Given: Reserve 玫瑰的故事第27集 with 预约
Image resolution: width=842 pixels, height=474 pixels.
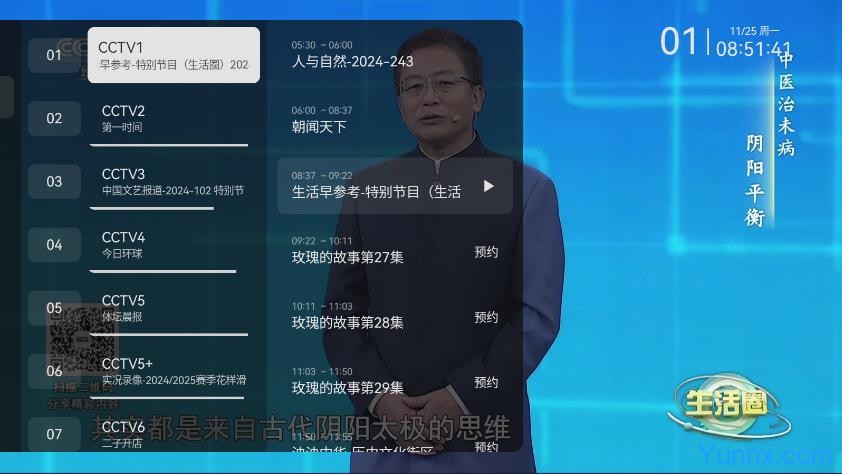Looking at the screenshot, I should click(x=486, y=252).
